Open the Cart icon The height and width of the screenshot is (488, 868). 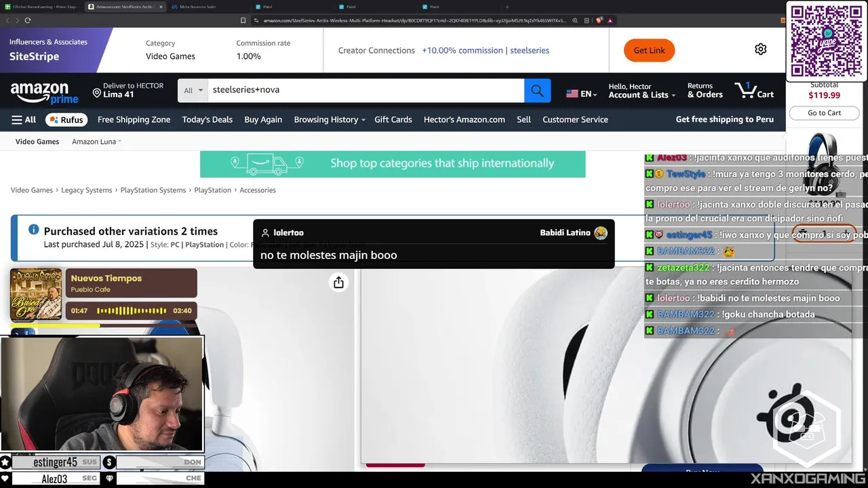click(754, 91)
